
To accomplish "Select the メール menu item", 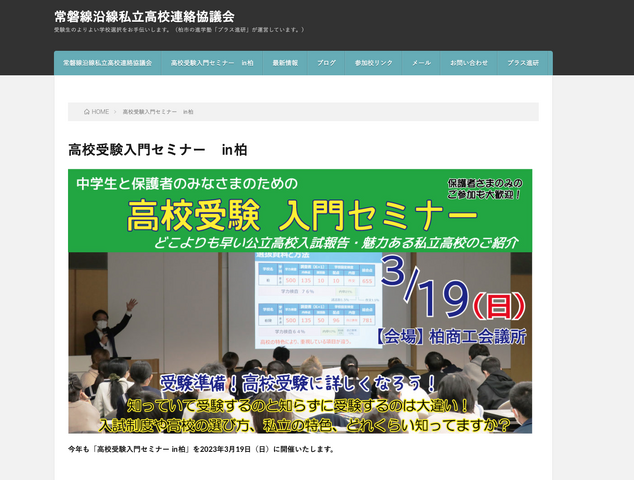I will 421,63.
